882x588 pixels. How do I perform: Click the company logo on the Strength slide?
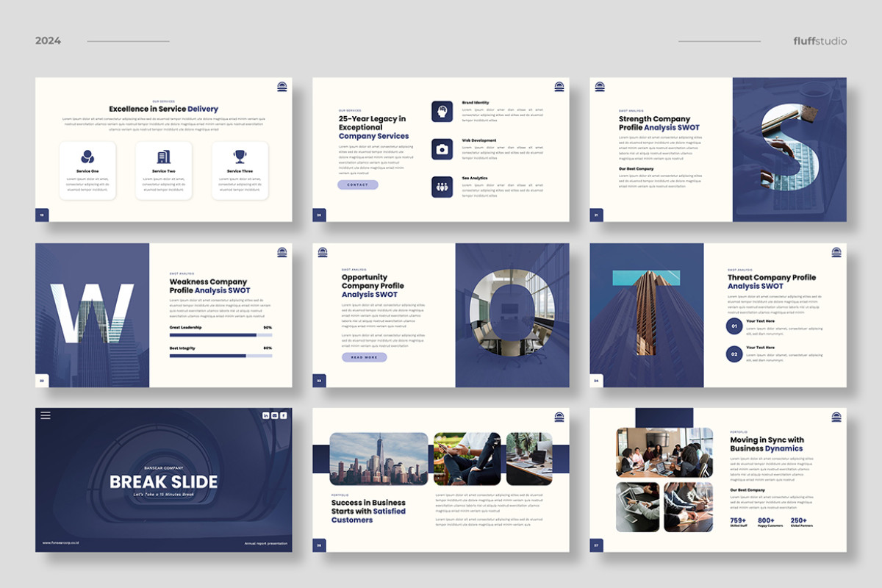[601, 87]
